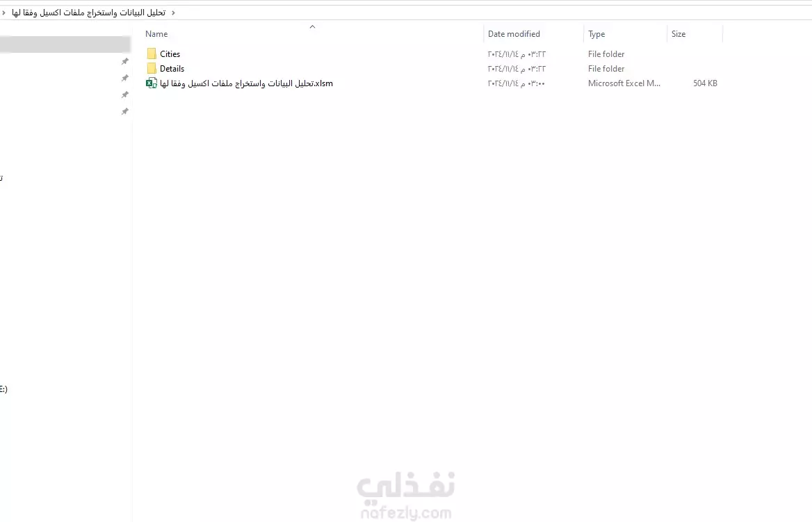The width and height of the screenshot is (812, 522).
Task: Toggle sort direction arrow above Name column
Action: pyautogui.click(x=312, y=26)
